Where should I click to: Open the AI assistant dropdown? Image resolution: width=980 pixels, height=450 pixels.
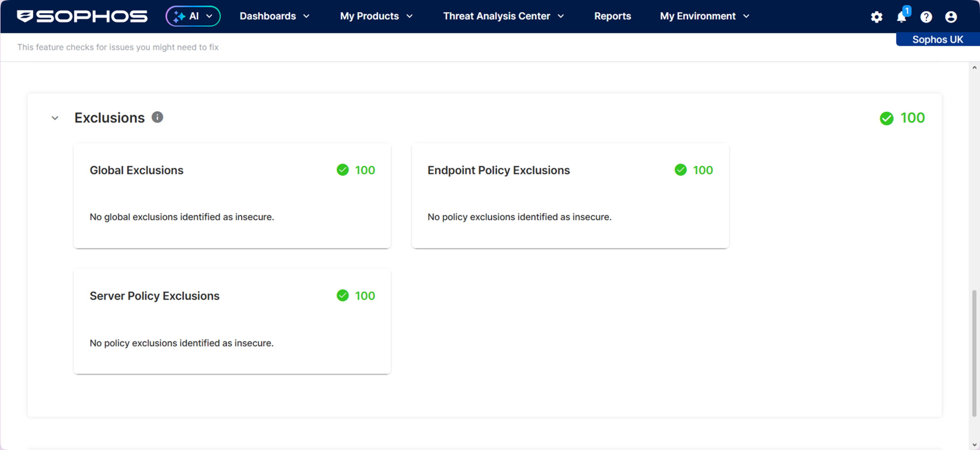point(193,16)
